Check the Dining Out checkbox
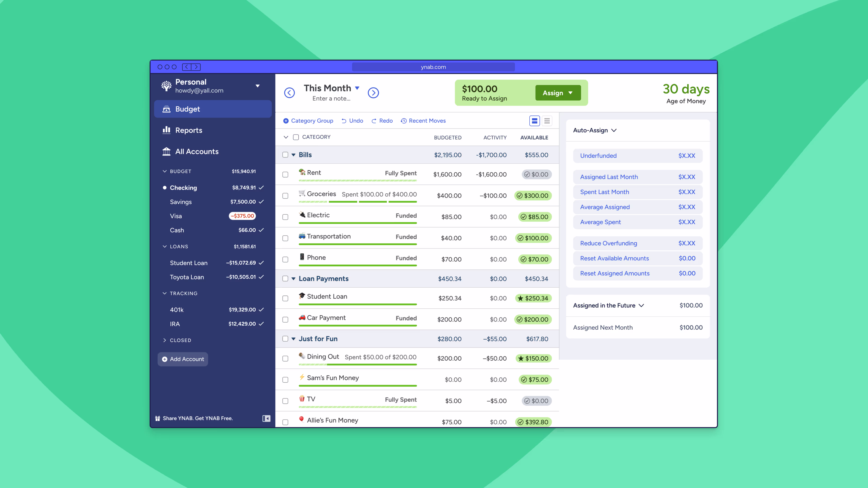Image resolution: width=868 pixels, height=488 pixels. pos(285,359)
